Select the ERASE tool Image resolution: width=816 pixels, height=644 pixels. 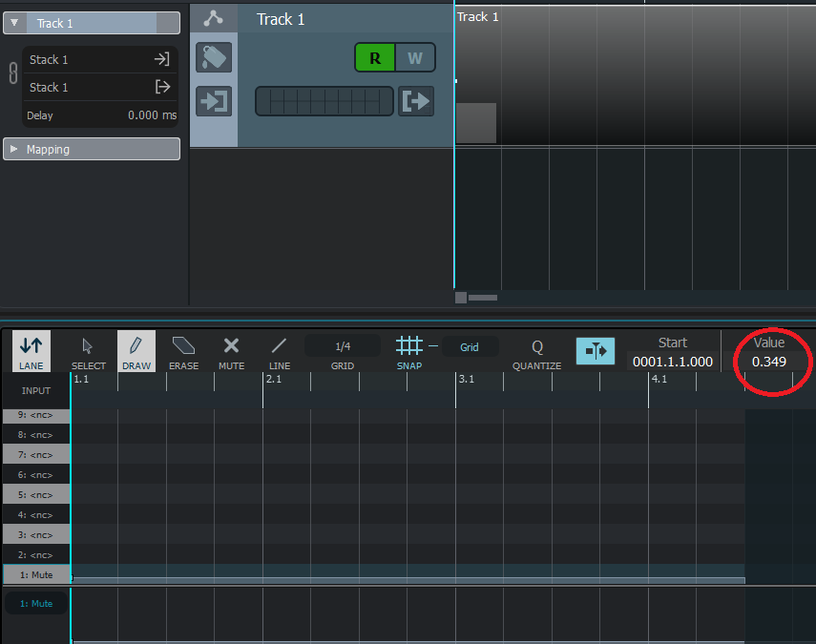coord(183,351)
